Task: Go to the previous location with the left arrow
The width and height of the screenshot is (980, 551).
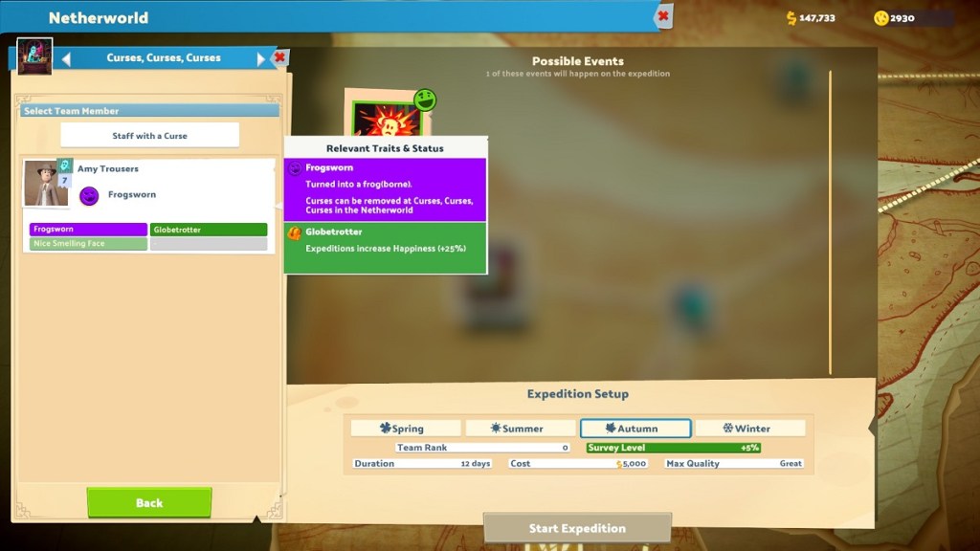Action: coord(66,59)
